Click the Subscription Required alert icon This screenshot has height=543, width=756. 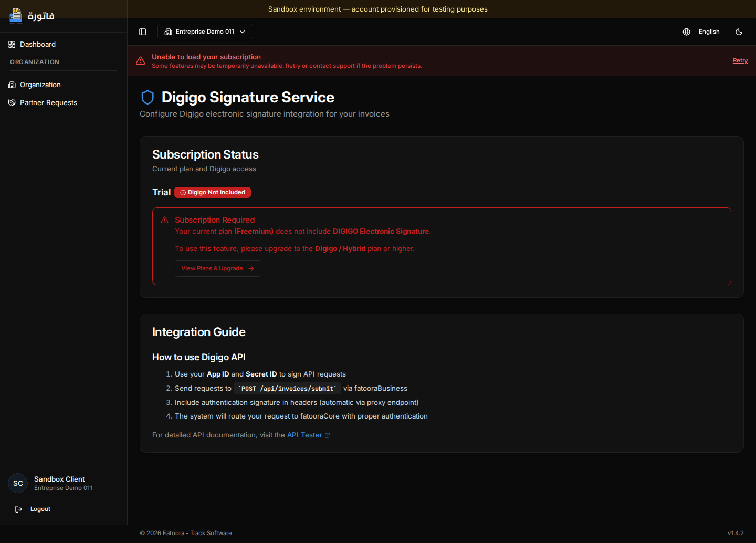pyautogui.click(x=164, y=220)
